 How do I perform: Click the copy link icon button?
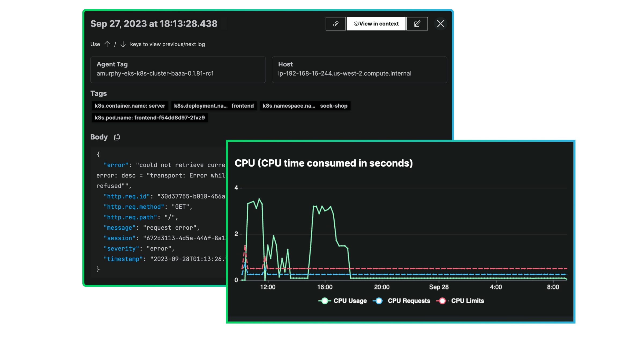point(335,24)
